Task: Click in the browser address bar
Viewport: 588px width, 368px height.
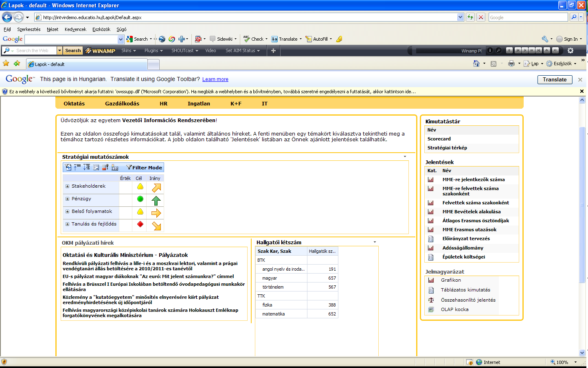Action: coord(249,18)
